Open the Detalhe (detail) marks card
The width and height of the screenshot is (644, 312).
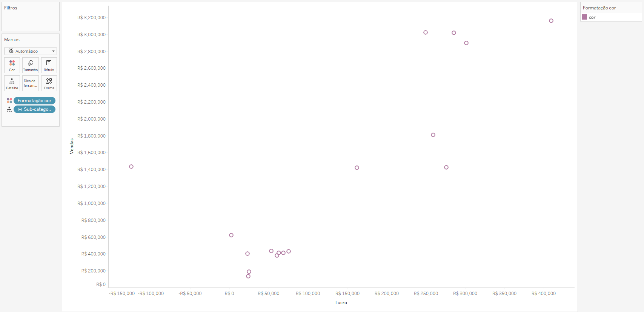pos(12,83)
